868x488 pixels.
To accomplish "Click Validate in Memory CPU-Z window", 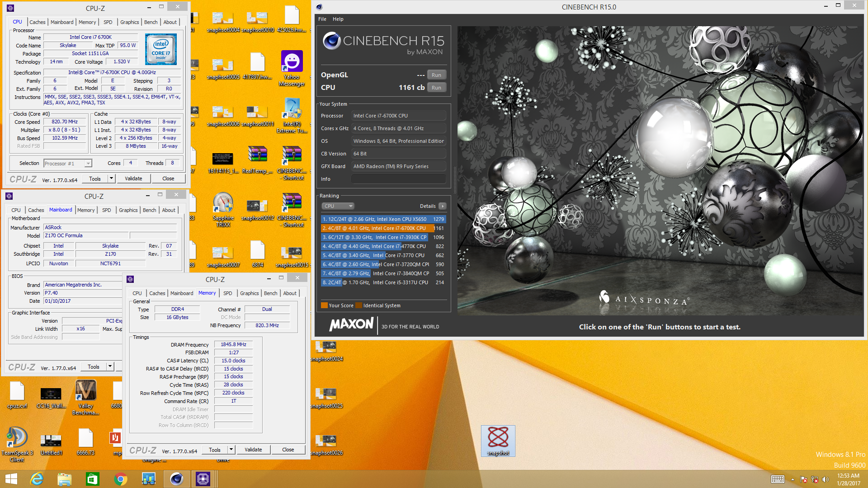I will 253,450.
